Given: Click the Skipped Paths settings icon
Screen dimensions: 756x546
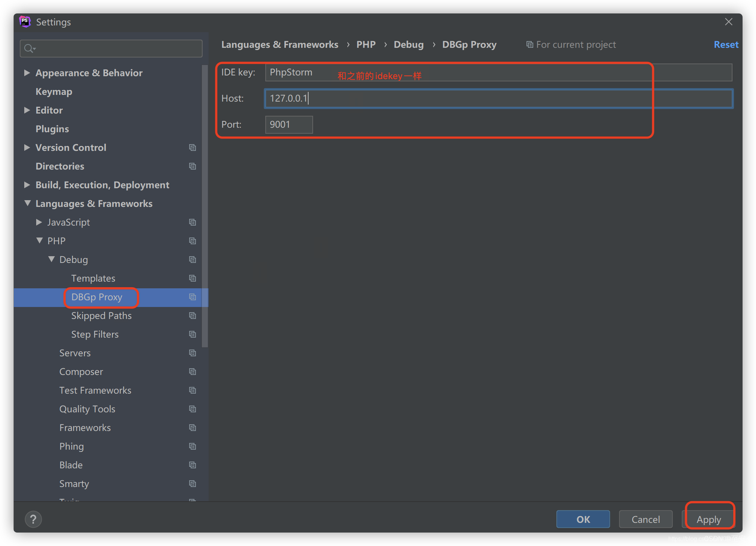Looking at the screenshot, I should [x=192, y=316].
